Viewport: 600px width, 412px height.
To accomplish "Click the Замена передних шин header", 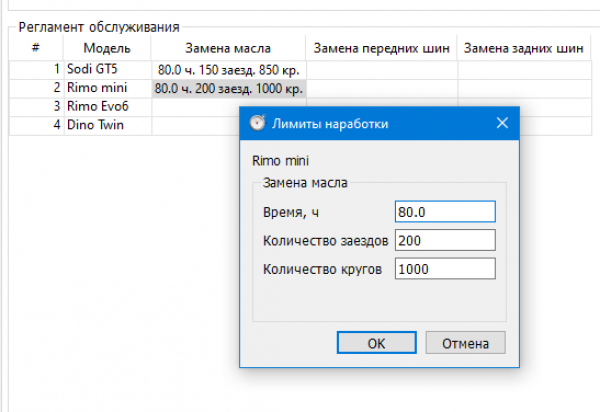I will 382,48.
